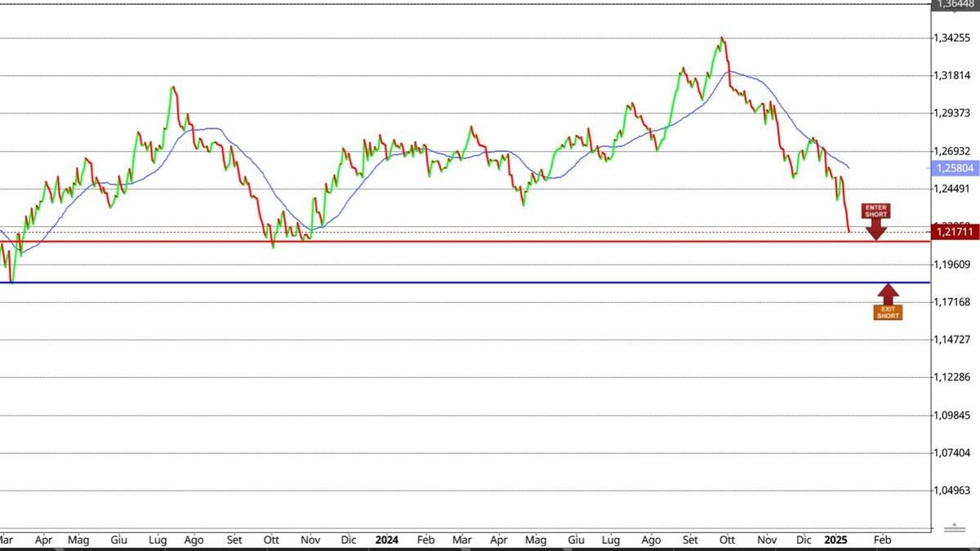Click the Feb label following 2025
The height and width of the screenshot is (551, 980).
tap(881, 540)
